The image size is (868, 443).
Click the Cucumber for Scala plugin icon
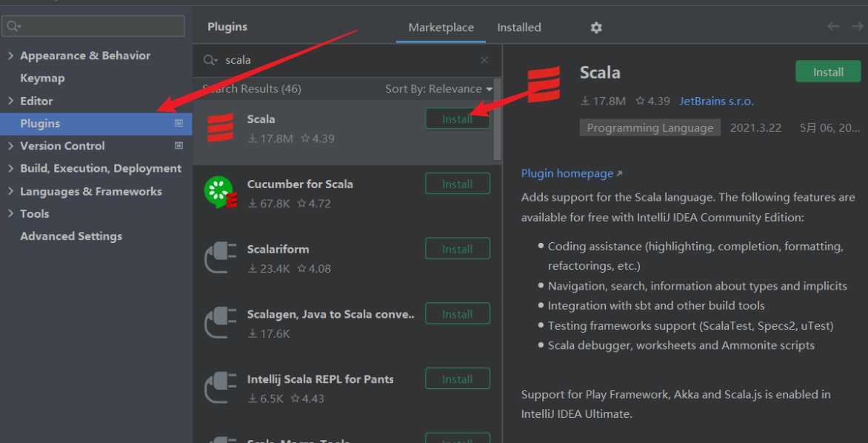[220, 193]
